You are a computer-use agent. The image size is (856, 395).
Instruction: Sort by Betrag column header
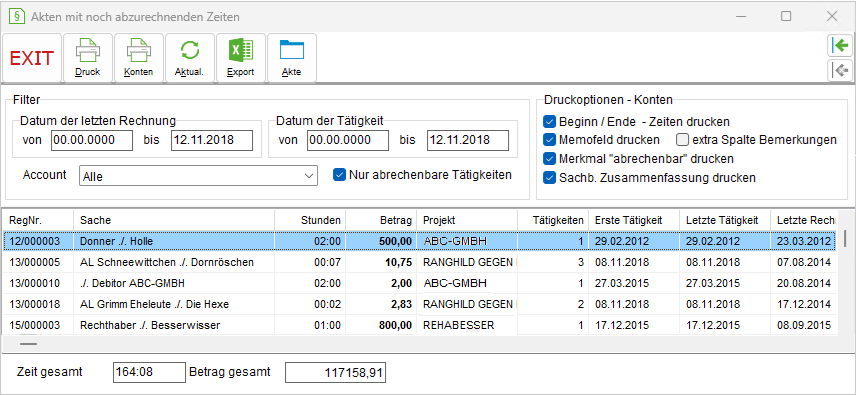tap(381, 220)
